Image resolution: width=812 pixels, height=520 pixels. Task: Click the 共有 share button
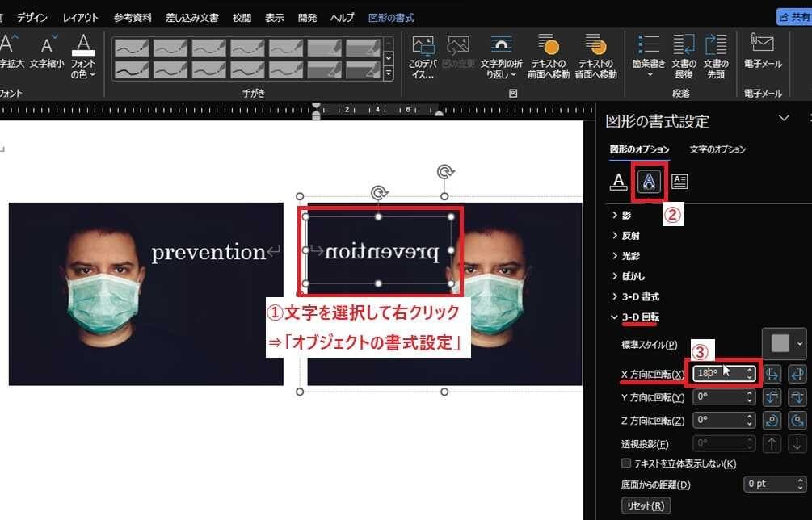point(793,17)
